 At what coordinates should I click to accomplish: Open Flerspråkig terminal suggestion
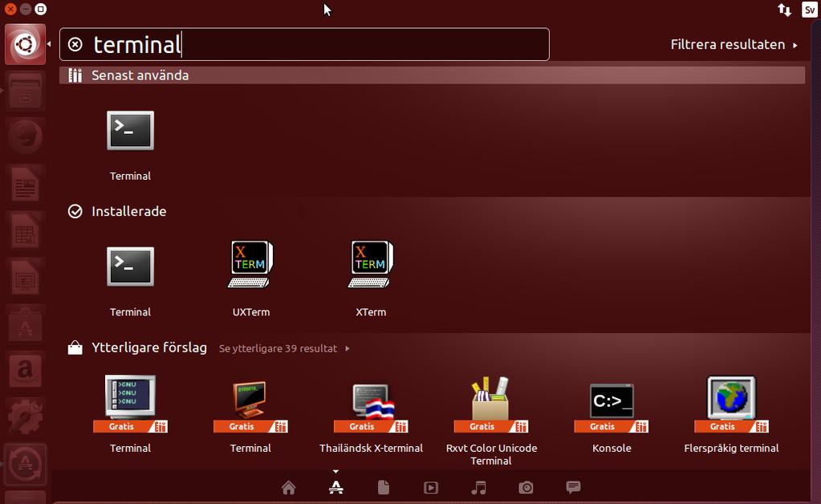click(x=731, y=404)
